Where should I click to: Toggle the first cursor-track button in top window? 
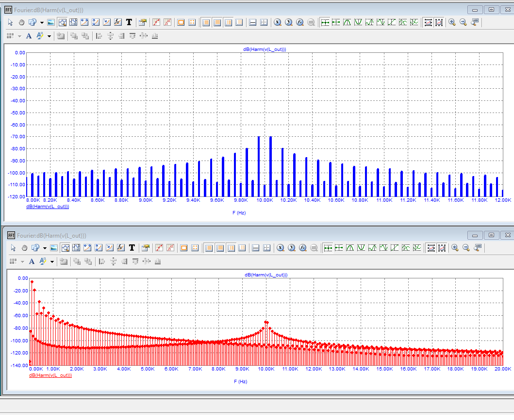325,22
